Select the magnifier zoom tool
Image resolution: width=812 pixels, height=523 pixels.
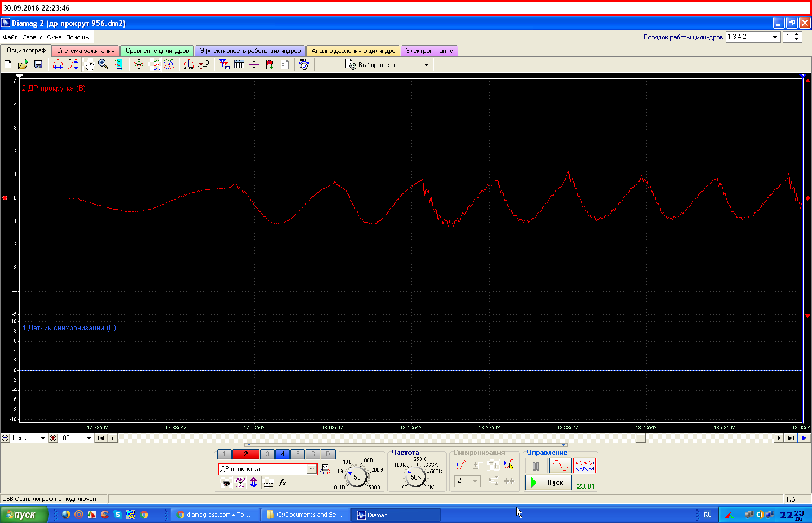tap(103, 64)
